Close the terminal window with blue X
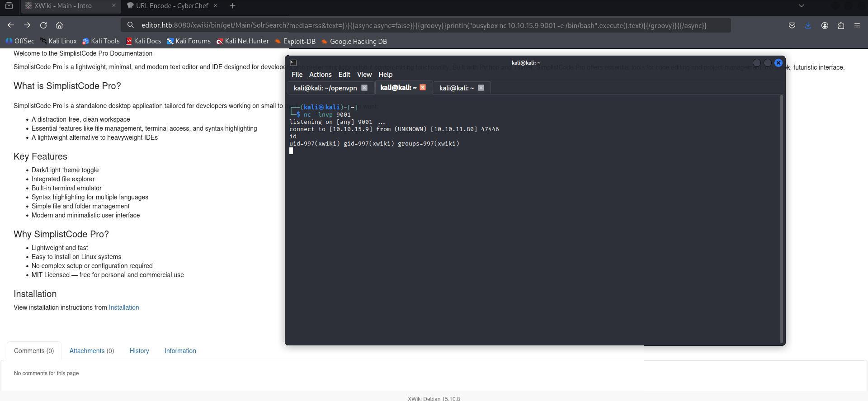The height and width of the screenshot is (401, 868). pyautogui.click(x=778, y=63)
